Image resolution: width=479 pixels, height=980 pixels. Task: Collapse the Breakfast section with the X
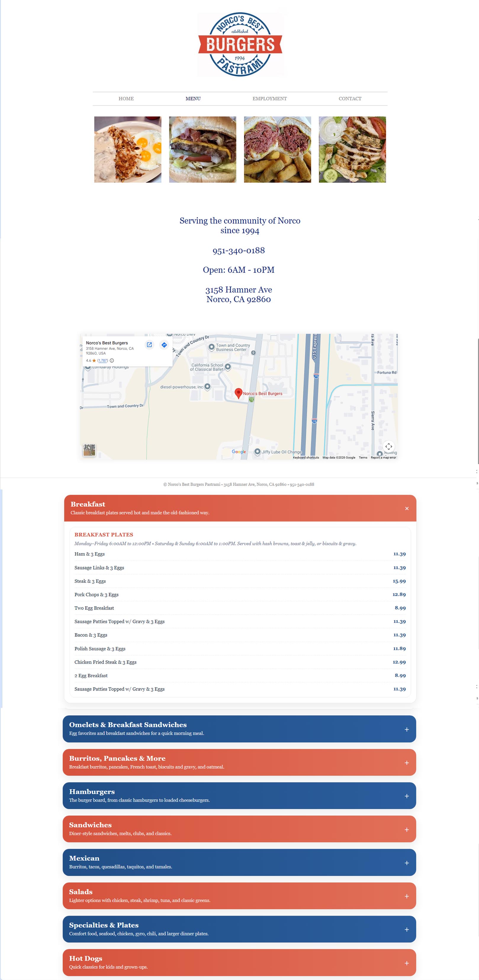(x=407, y=508)
